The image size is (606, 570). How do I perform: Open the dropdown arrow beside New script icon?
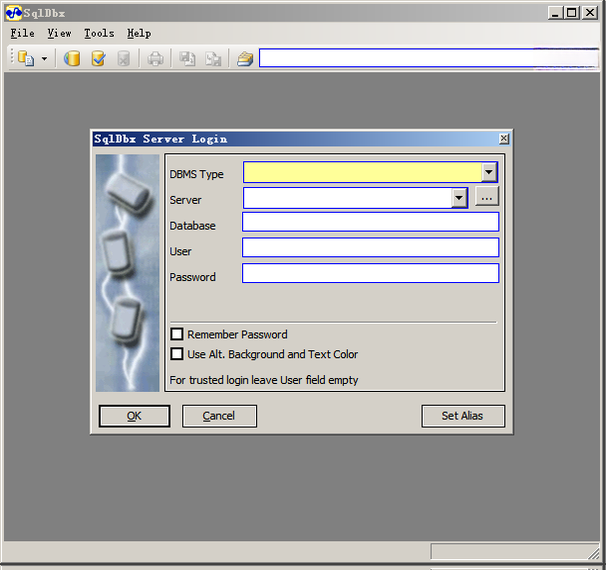click(44, 59)
